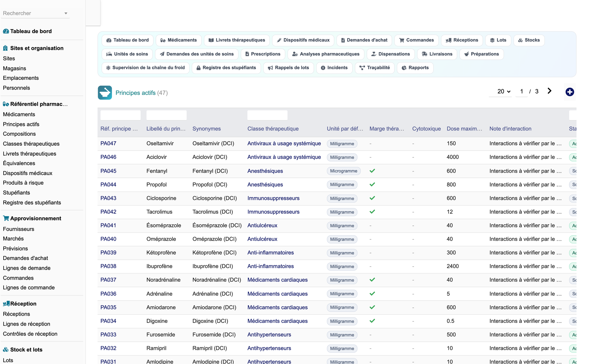Click the Stock et lots boxes icon
Screen dimensions: 589x364
[6, 349]
